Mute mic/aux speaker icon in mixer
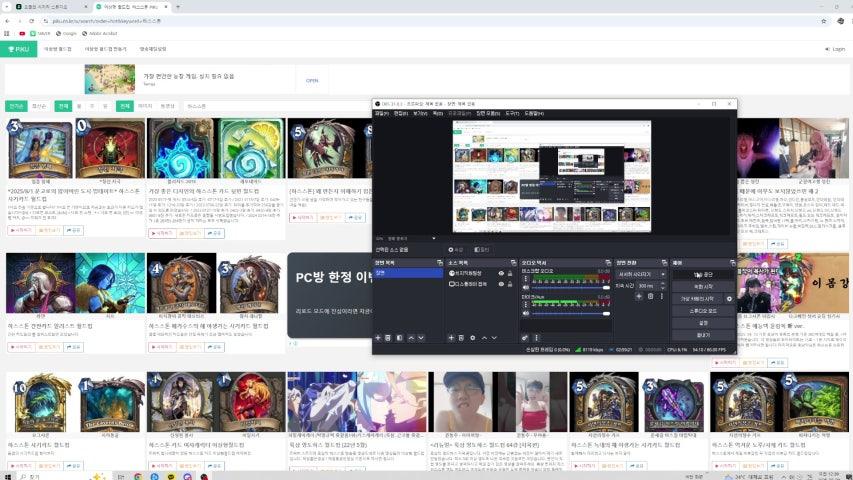This screenshot has width=853, height=480. tap(526, 313)
